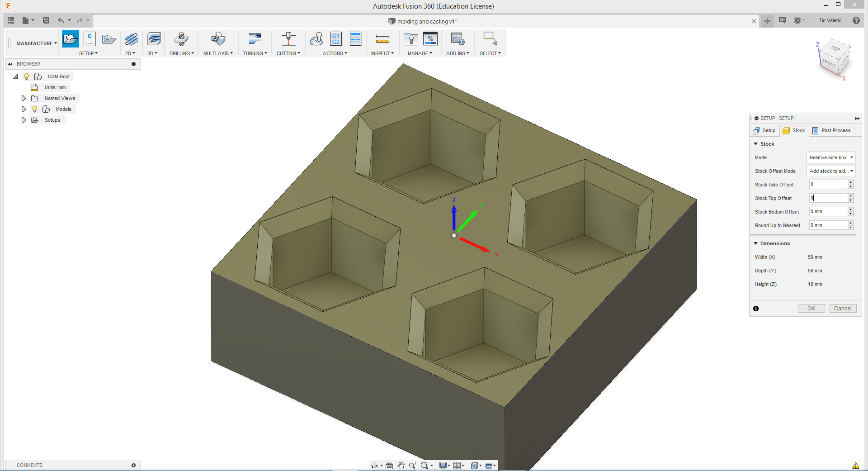Click the NC Program G-code icon
This screenshot has height=471, width=868.
[90, 39]
